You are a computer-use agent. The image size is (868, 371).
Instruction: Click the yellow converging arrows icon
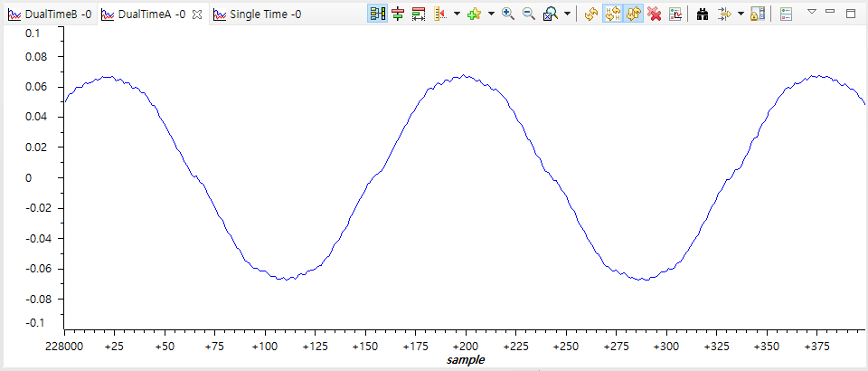pos(724,14)
